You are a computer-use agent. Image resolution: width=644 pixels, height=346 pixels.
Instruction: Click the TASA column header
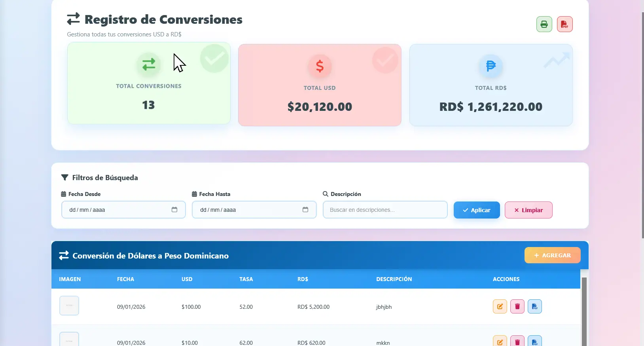[246, 279]
